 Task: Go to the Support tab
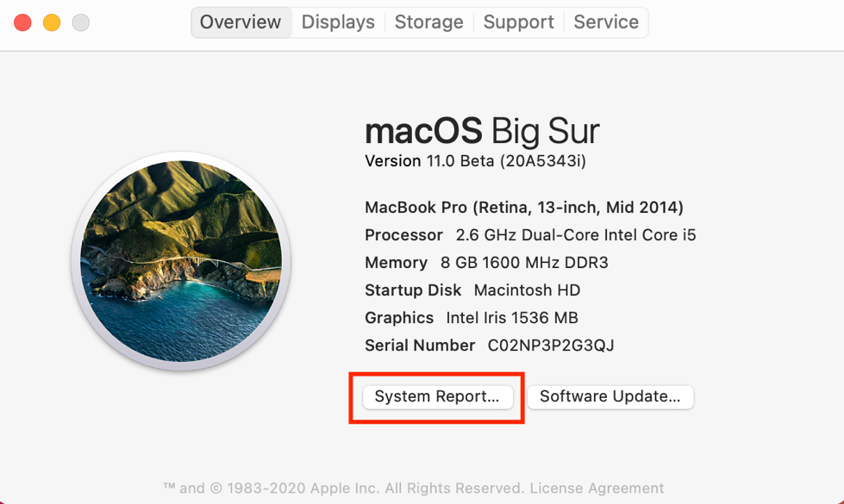coord(518,22)
